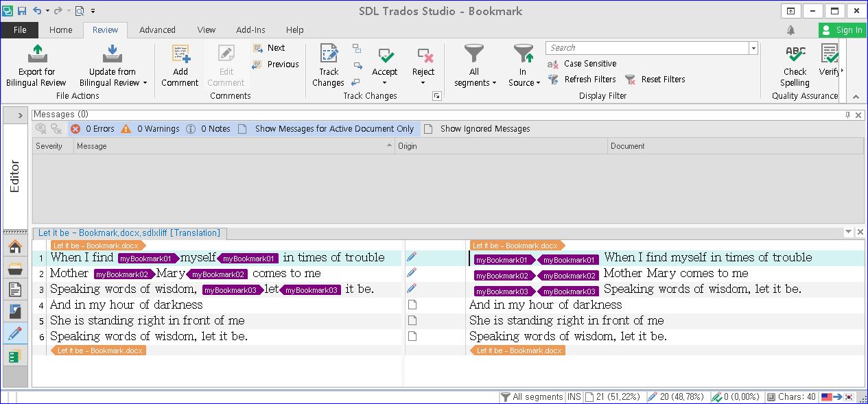Open the File tab
The height and width of the screenshot is (404, 868).
coord(20,30)
